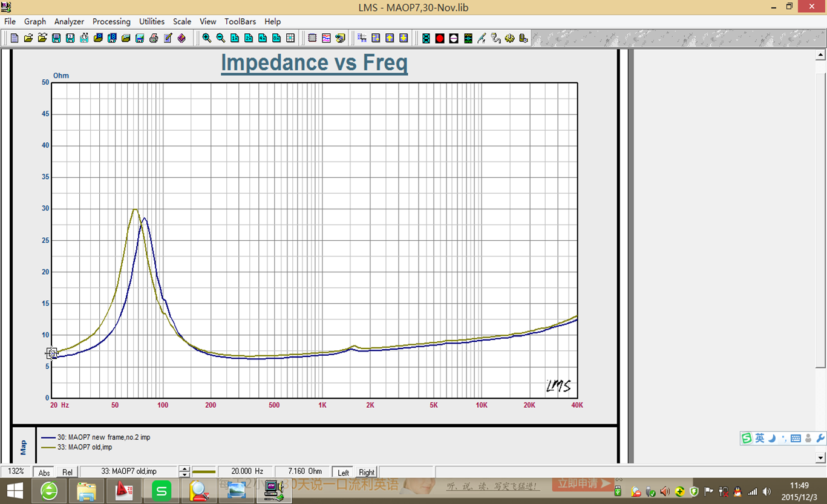Open the Scale menu

(x=181, y=21)
